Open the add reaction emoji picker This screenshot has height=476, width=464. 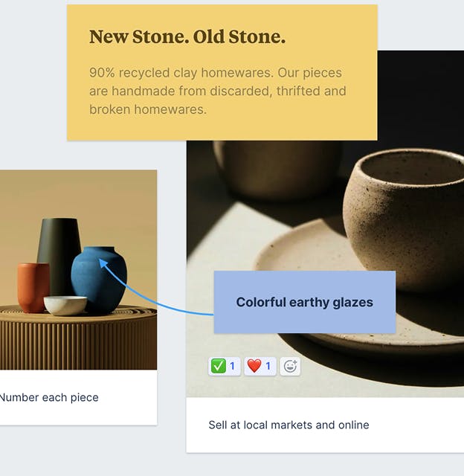click(290, 366)
